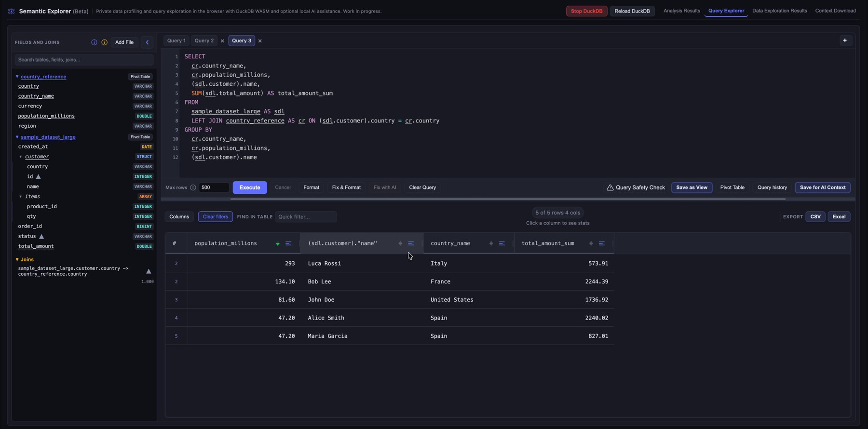Open the Analysis Results tab
The height and width of the screenshot is (429, 868).
click(681, 11)
